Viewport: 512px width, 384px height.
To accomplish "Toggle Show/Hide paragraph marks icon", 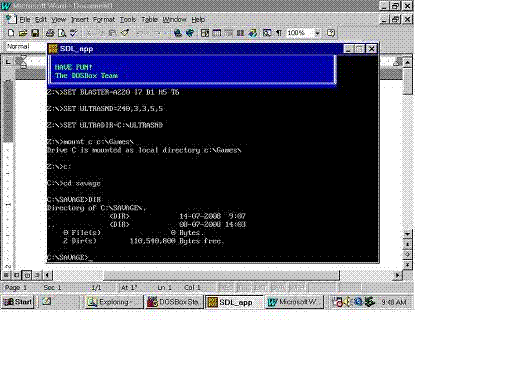I will coord(279,33).
